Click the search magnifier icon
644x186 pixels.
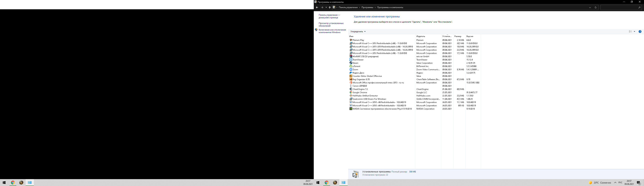click(x=639, y=8)
